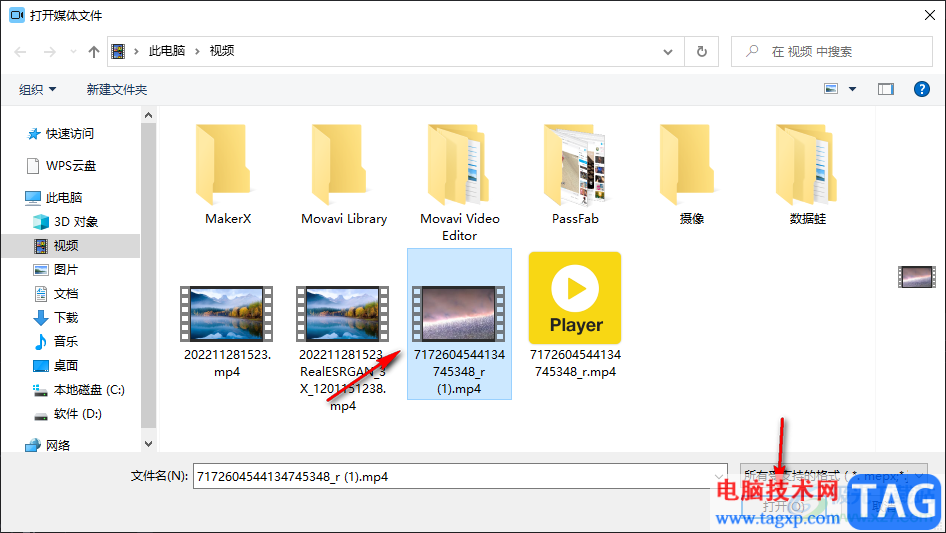Create a folder with 新建文件夹
Screen dimensions: 946x533
pyautogui.click(x=116, y=90)
